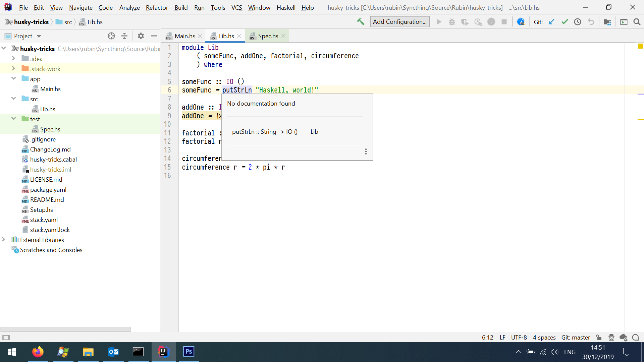
Task: Toggle file read-only lock in status bar
Action: tap(599, 337)
